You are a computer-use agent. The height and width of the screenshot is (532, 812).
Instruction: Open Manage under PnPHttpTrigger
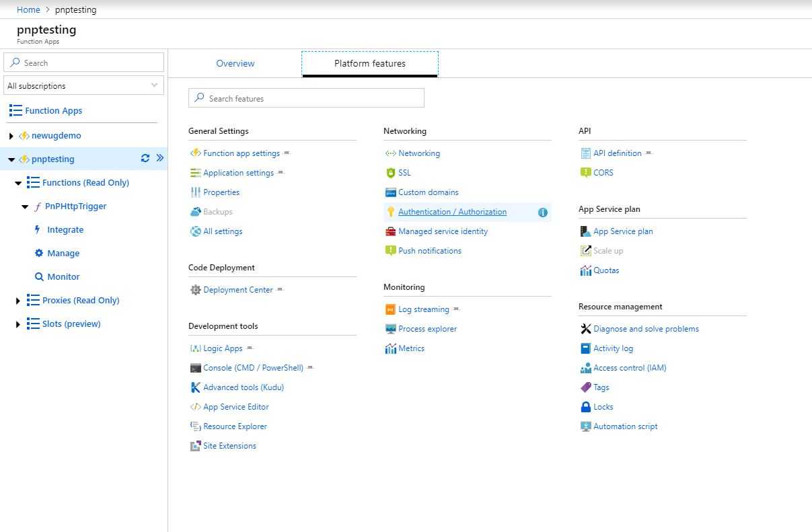click(x=63, y=254)
